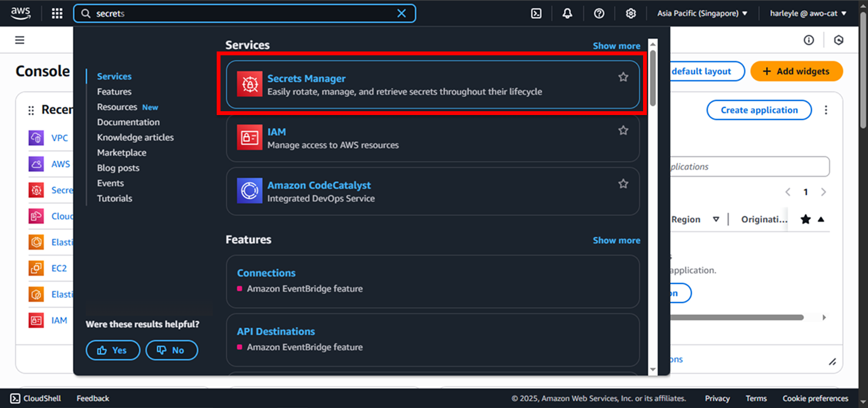The width and height of the screenshot is (868, 408).
Task: Open the Terms footer link
Action: pos(756,398)
